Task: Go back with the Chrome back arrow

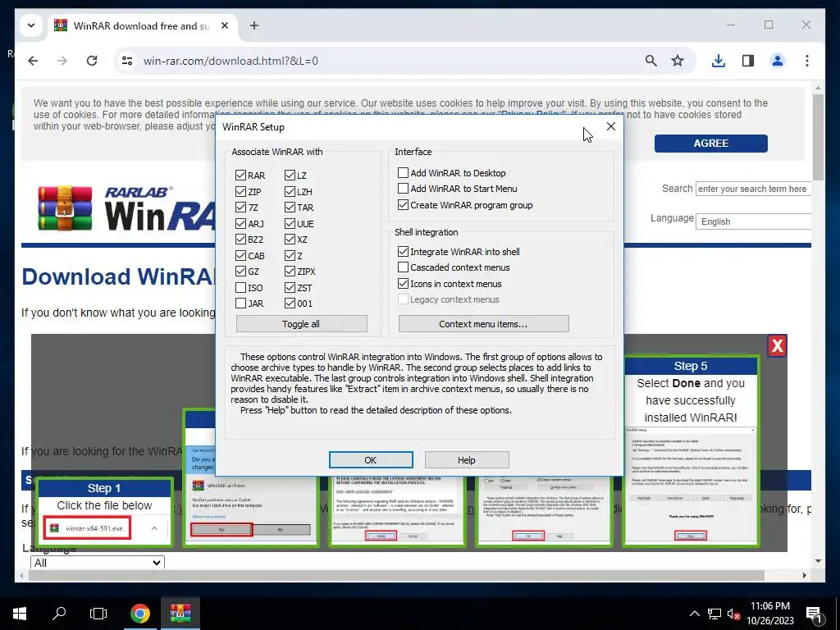Action: point(33,61)
